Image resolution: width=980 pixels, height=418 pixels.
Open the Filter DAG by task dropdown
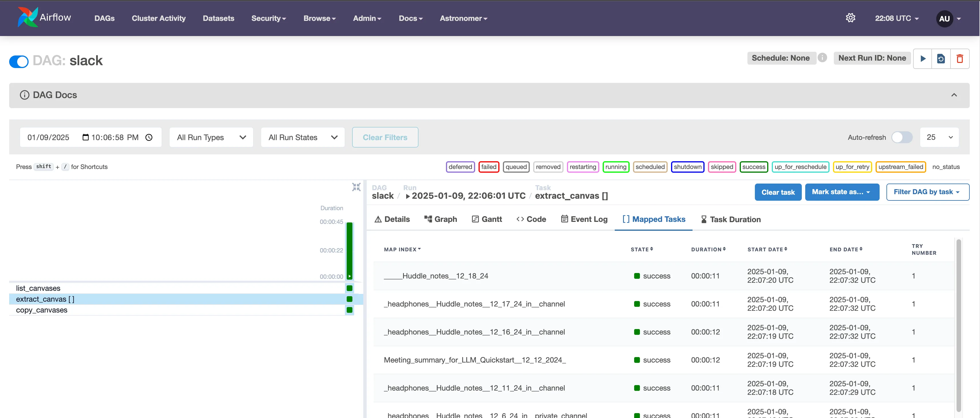(x=927, y=192)
